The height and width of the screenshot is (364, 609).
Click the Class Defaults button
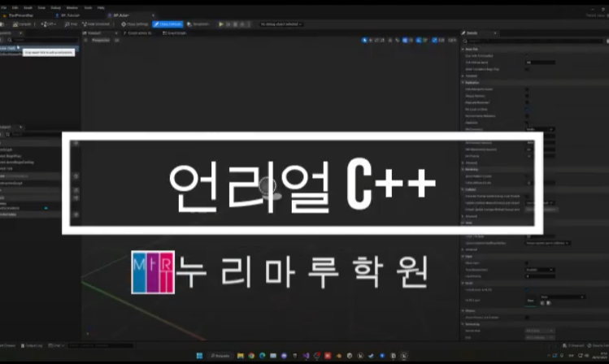point(167,24)
